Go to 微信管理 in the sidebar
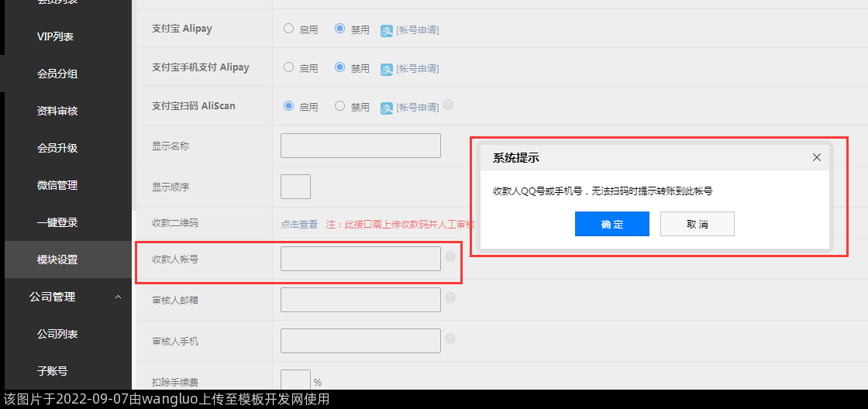868x409 pixels. point(57,185)
